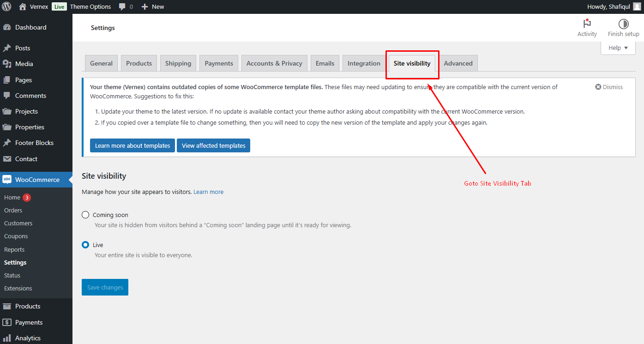The height and width of the screenshot is (344, 644).
Task: Open the Extensions submenu item
Action: tap(18, 288)
